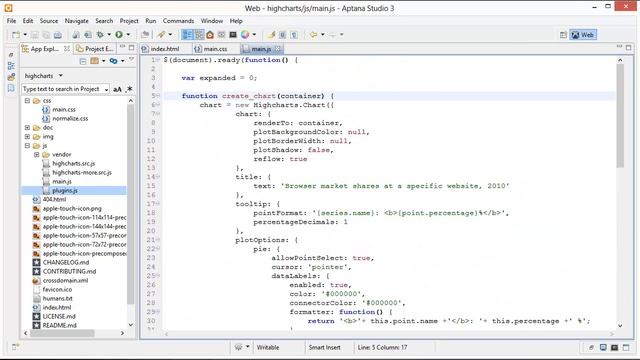Click the green Run toolbar icon
The width and height of the screenshot is (640, 360).
[119, 35]
